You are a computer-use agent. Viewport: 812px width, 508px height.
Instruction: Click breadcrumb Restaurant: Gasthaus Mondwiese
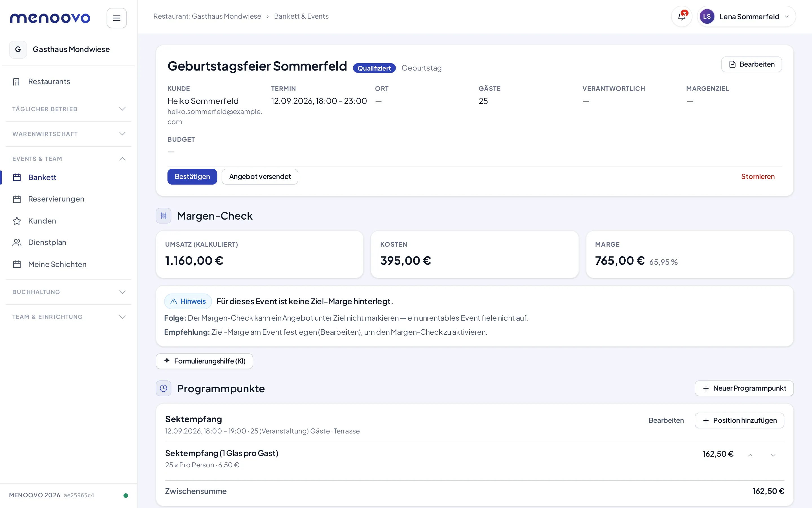tap(207, 16)
